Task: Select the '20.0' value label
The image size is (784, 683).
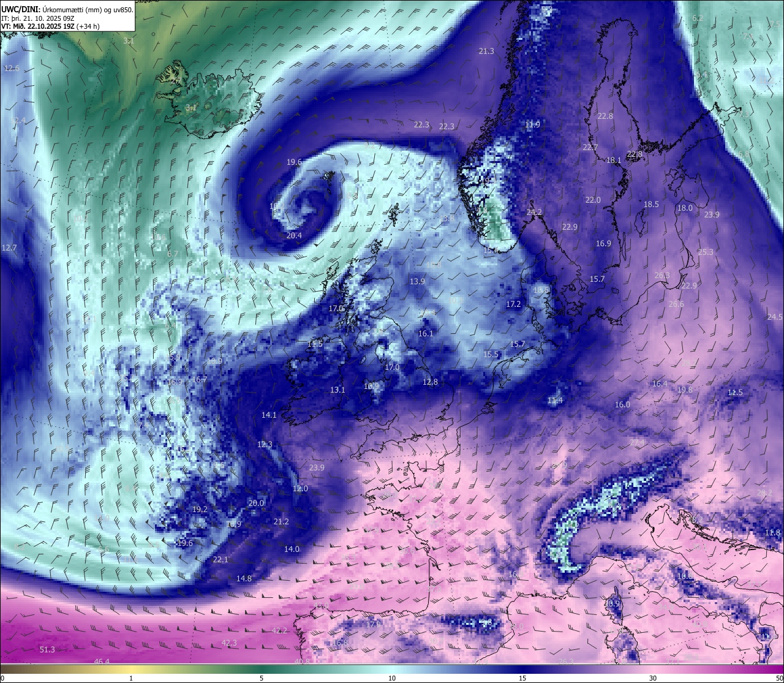Action: coord(256,504)
